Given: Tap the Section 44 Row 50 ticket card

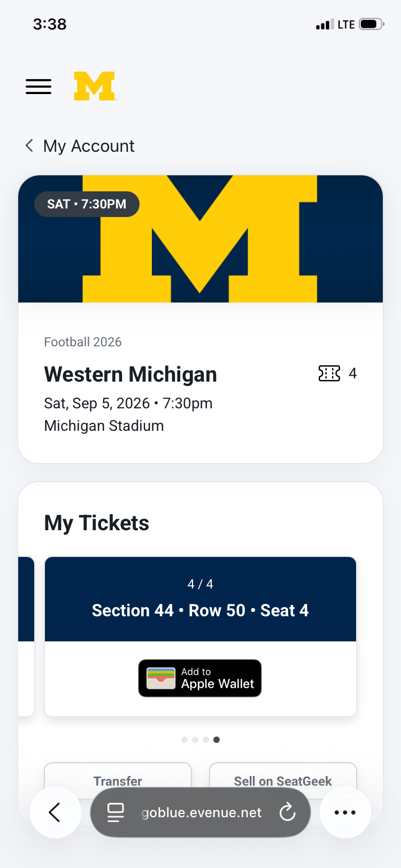Looking at the screenshot, I should (200, 637).
